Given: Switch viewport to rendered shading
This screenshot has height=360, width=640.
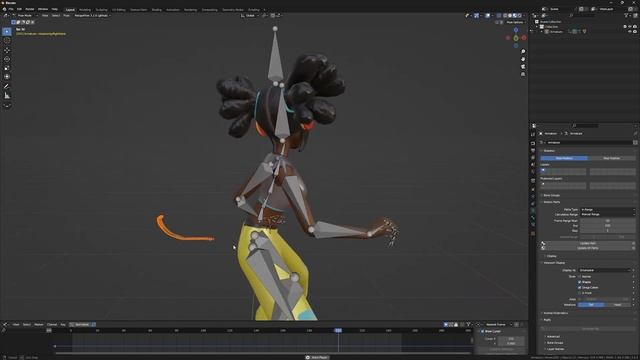Looking at the screenshot, I should pyautogui.click(x=520, y=16).
